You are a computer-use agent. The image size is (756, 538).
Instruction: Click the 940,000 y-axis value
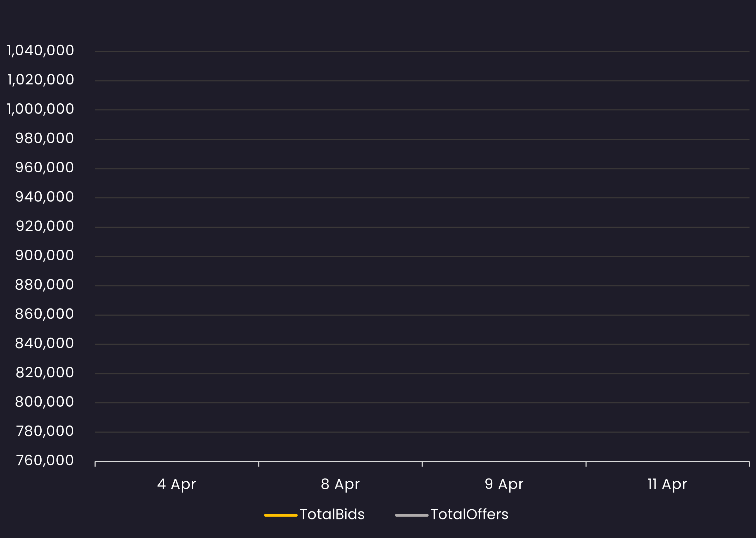(44, 197)
